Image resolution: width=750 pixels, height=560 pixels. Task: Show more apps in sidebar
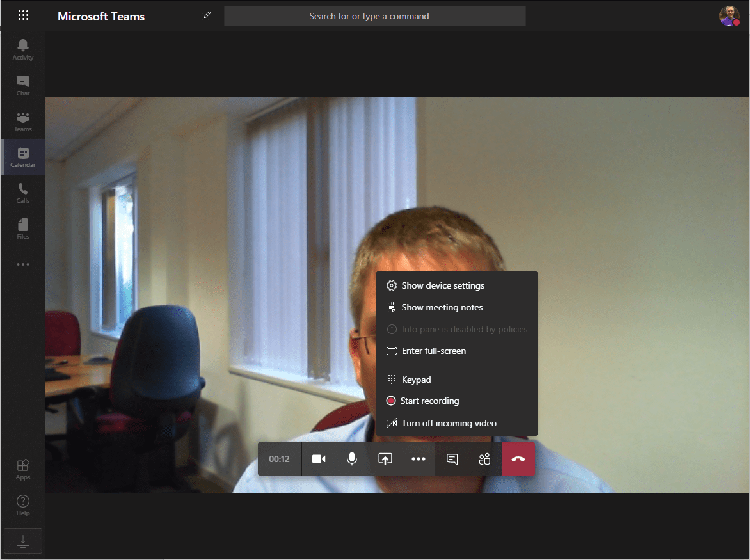[x=23, y=264]
